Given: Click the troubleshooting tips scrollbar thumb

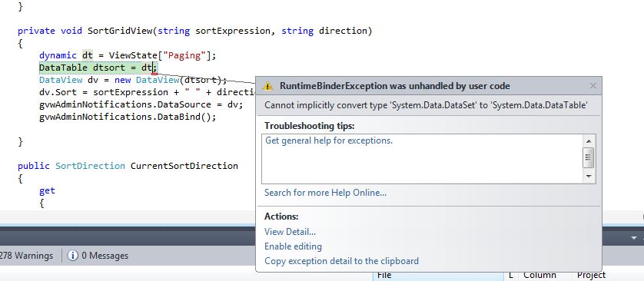Looking at the screenshot, I should pyautogui.click(x=588, y=157).
